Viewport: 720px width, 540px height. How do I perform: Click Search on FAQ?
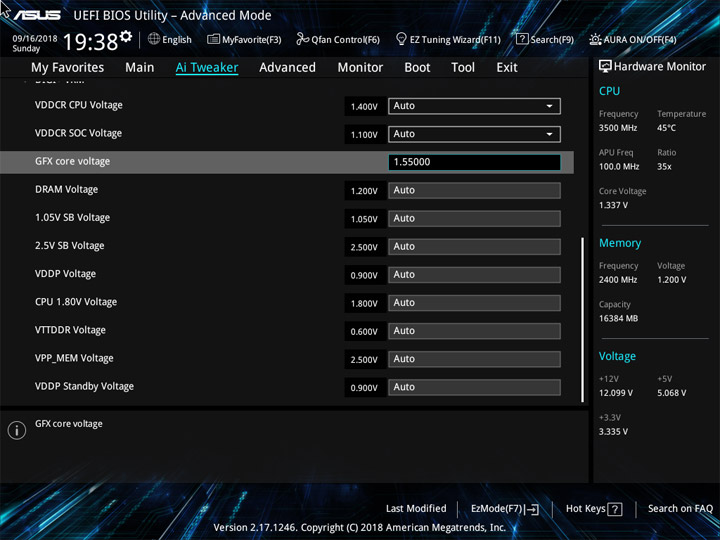tap(680, 508)
